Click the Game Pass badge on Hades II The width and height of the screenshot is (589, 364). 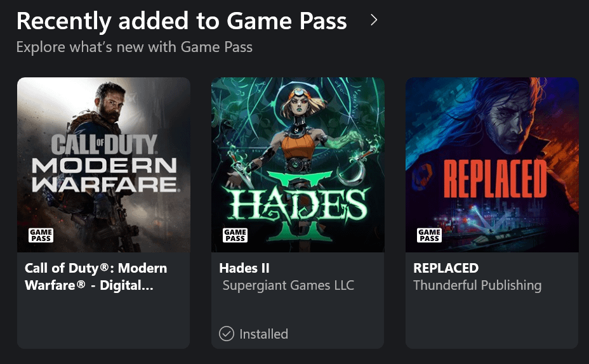click(x=235, y=235)
